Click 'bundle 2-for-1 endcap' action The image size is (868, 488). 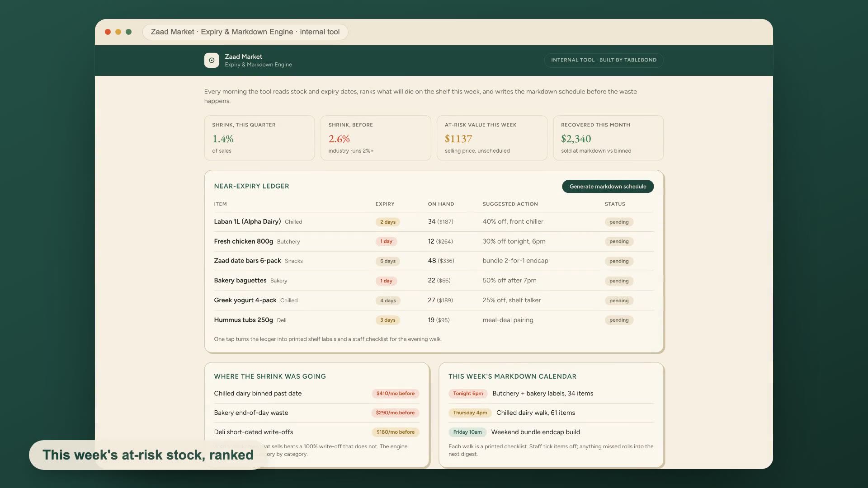(x=515, y=261)
